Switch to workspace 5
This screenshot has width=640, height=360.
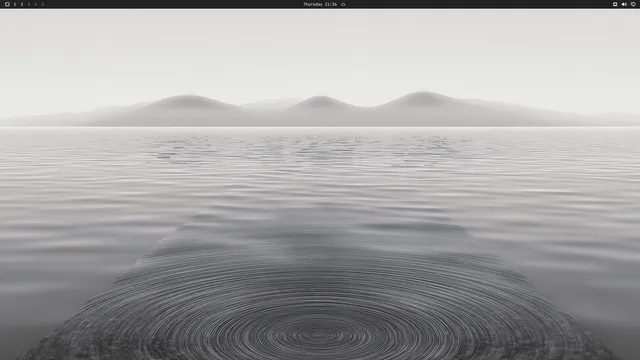pos(42,4)
